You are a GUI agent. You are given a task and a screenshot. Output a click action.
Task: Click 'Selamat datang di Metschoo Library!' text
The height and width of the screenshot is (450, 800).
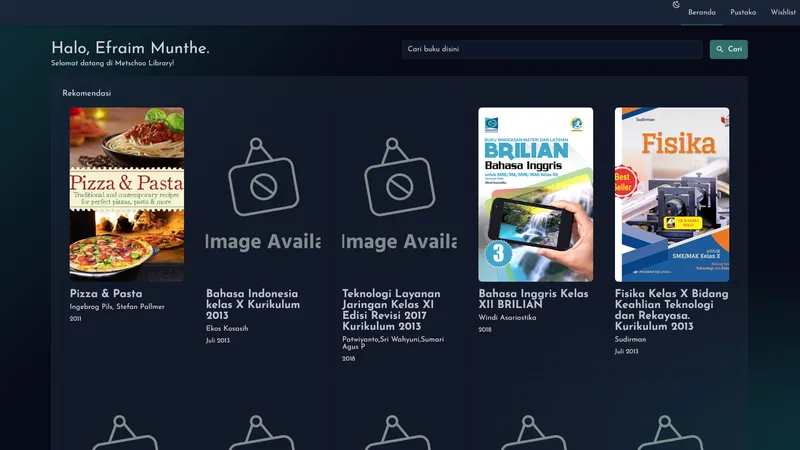coord(113,63)
